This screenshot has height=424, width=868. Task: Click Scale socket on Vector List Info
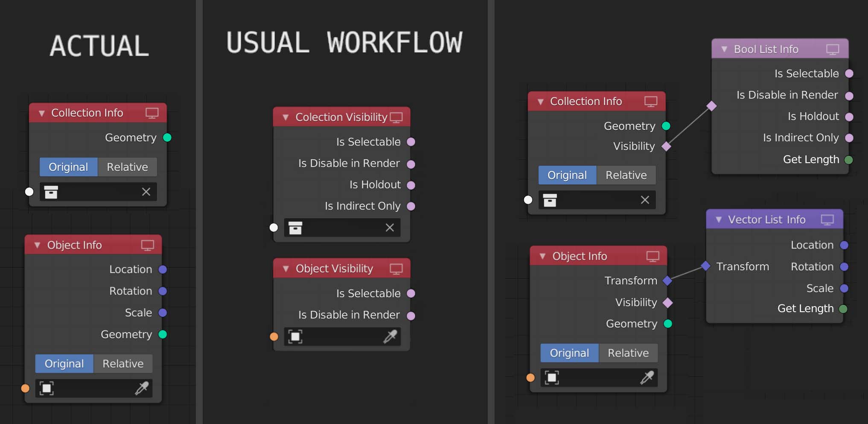tap(844, 289)
